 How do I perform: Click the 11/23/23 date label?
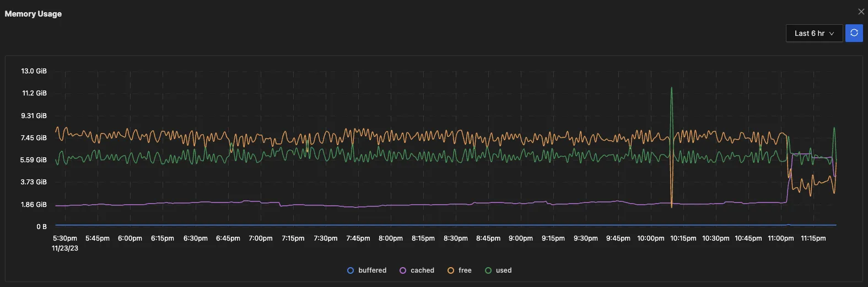click(x=65, y=248)
